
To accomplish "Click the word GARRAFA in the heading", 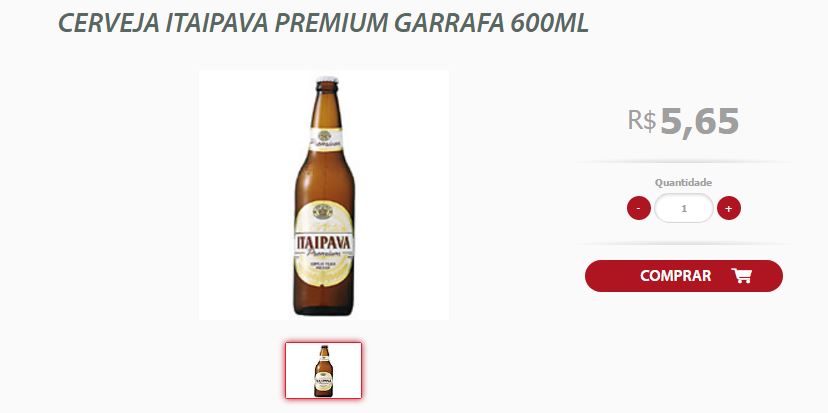I will pos(449,23).
